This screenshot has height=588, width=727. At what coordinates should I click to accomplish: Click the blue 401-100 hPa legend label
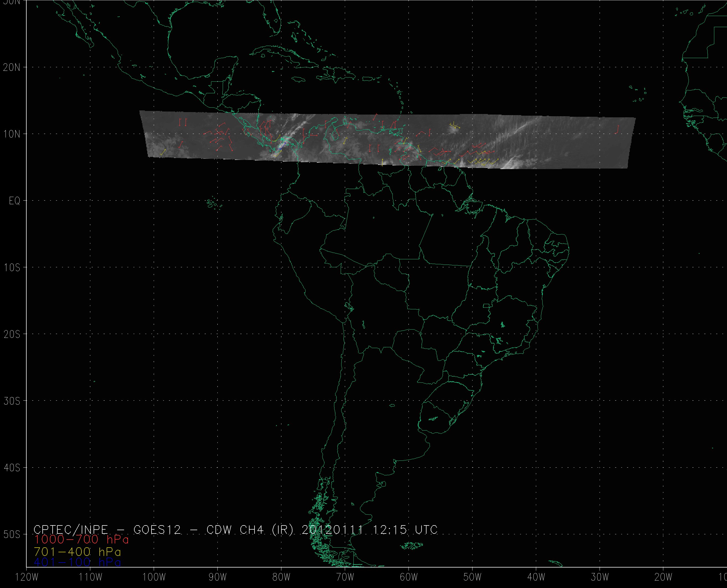coord(77,562)
